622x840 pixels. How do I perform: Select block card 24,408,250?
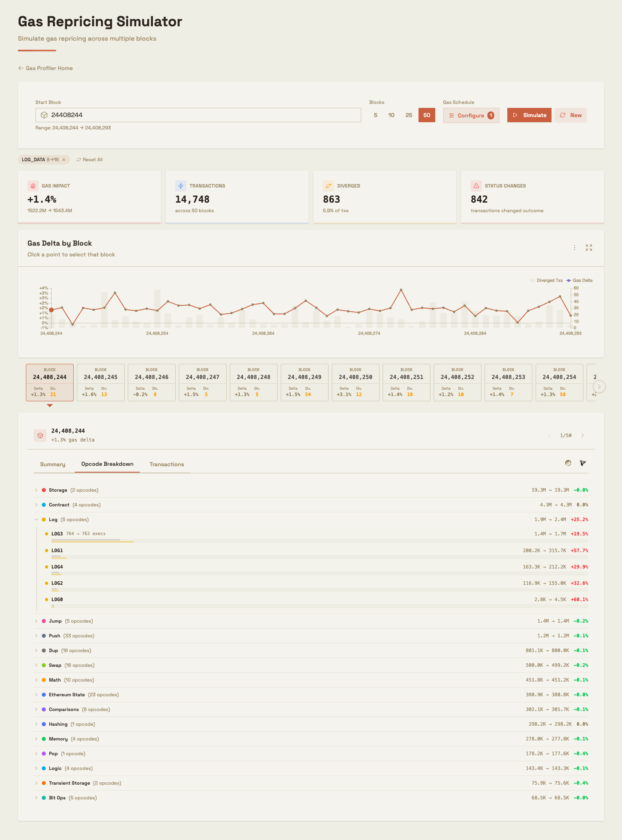pos(356,383)
